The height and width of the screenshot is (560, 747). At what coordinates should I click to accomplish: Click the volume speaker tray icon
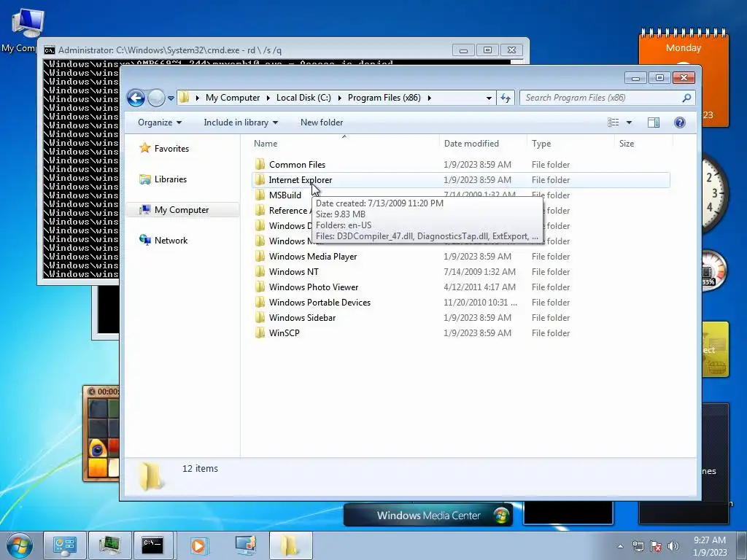point(673,546)
